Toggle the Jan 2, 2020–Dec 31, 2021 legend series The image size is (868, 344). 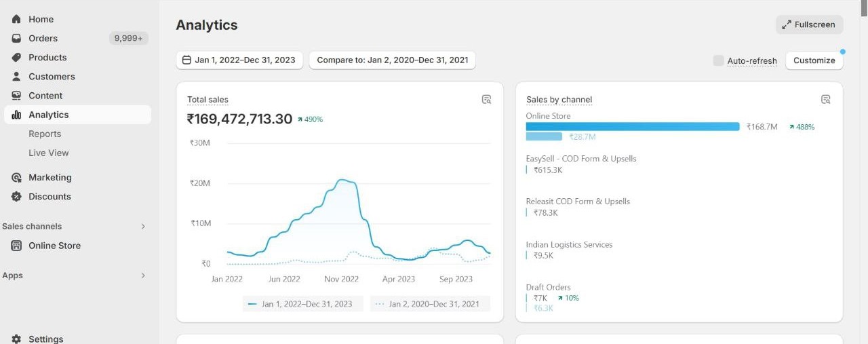click(430, 304)
